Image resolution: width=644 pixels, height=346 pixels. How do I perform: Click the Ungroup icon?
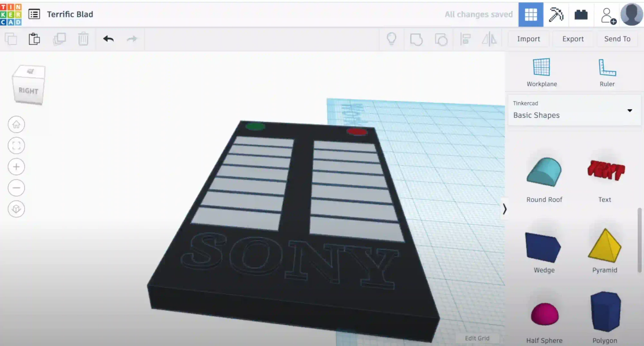tap(441, 39)
